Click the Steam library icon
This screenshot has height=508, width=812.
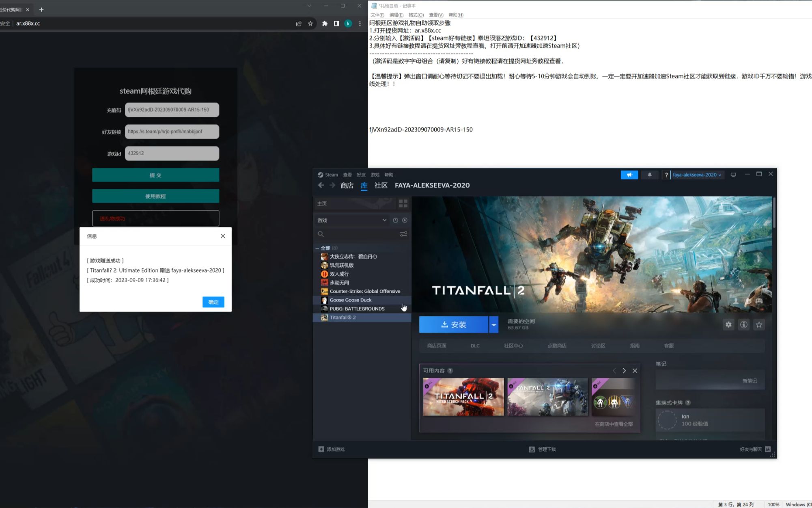coord(364,186)
